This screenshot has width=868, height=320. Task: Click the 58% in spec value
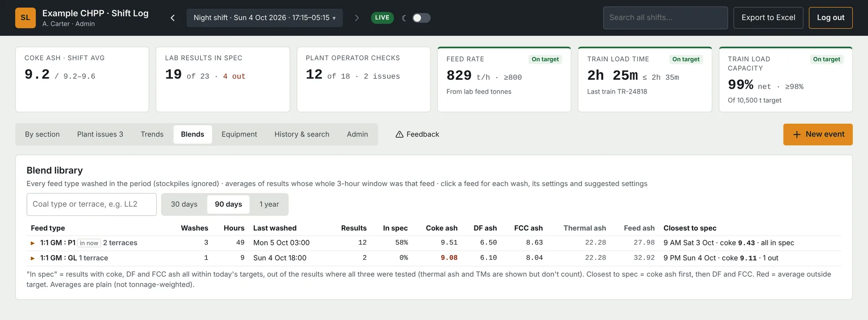point(401,243)
